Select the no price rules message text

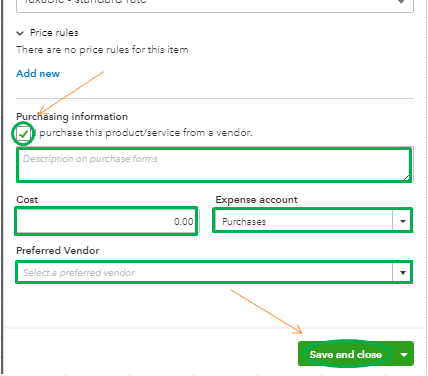[x=102, y=50]
